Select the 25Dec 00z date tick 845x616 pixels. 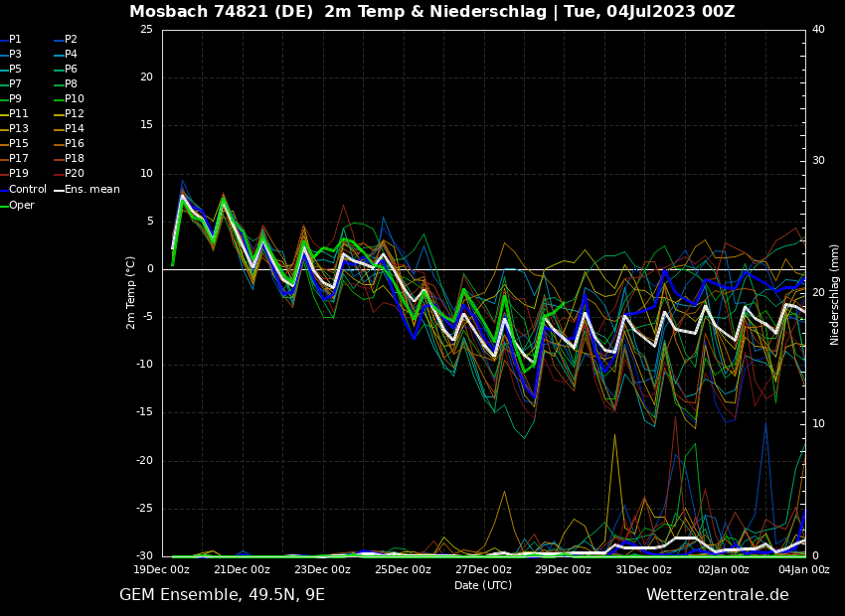click(x=403, y=570)
